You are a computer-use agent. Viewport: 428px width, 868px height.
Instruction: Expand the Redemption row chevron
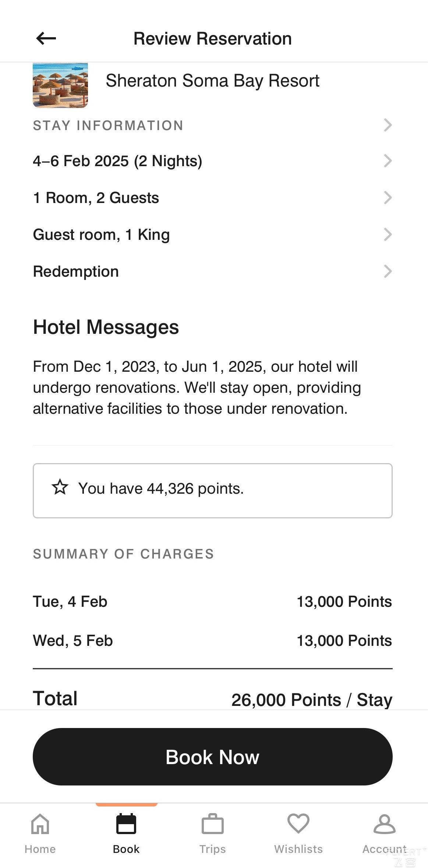pyautogui.click(x=388, y=271)
